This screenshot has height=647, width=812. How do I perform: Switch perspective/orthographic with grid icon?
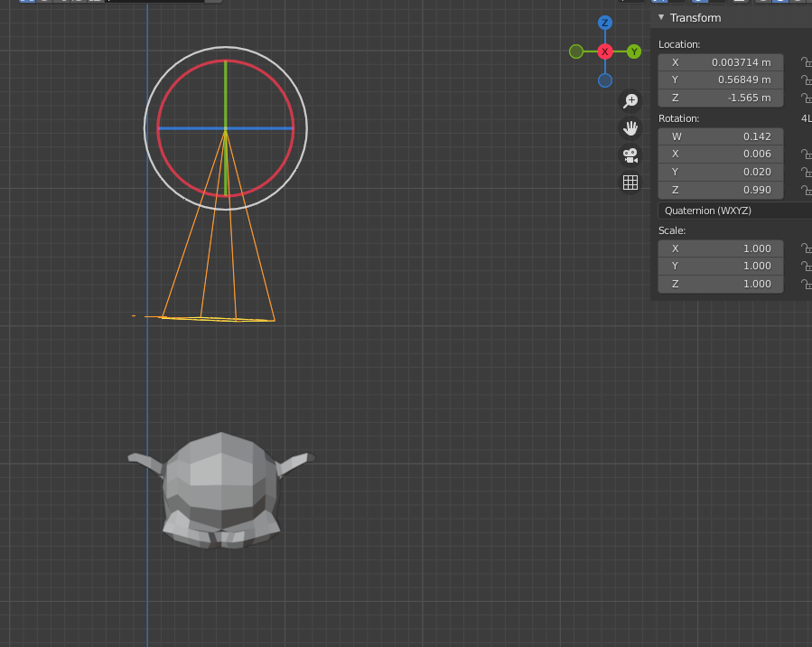tap(630, 183)
